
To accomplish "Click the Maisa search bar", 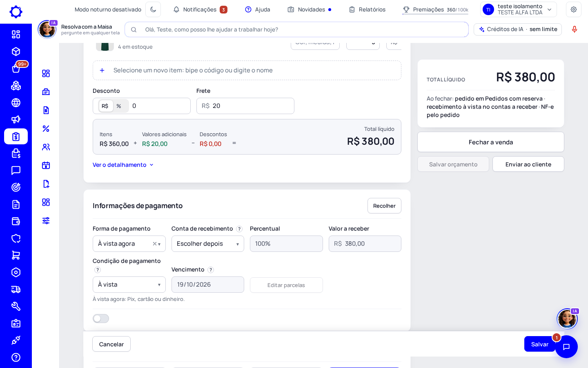I will tap(296, 29).
